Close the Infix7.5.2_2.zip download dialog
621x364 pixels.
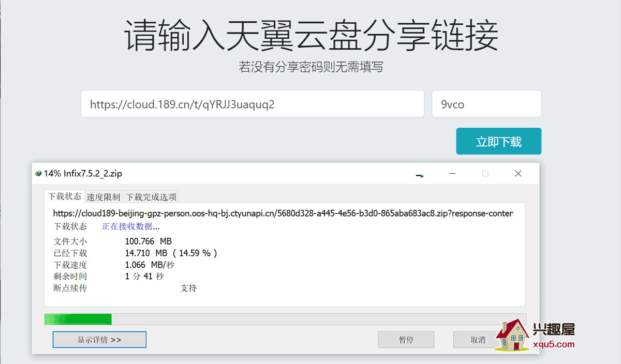[518, 174]
